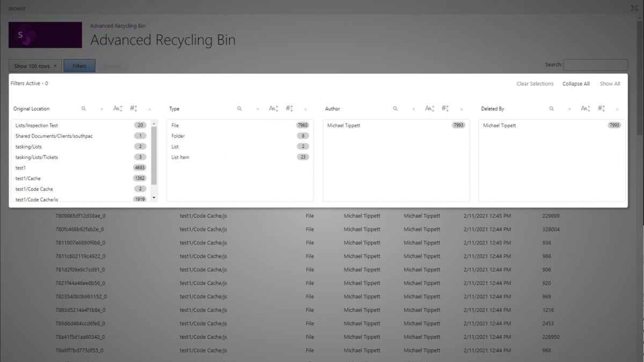
Task: Switch to the BROWSE ribbon tab
Action: click(17, 8)
